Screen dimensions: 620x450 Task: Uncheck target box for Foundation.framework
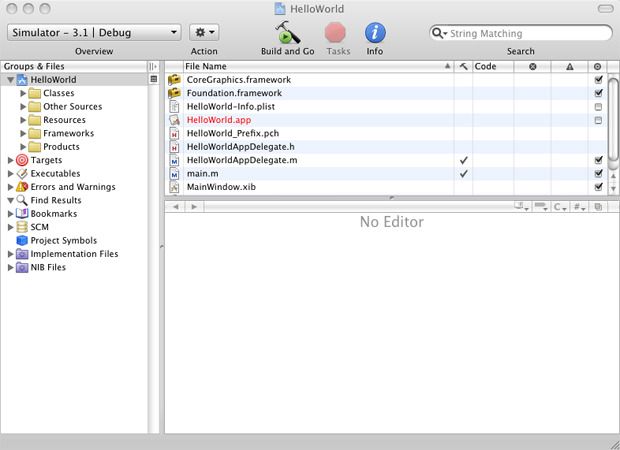(598, 93)
